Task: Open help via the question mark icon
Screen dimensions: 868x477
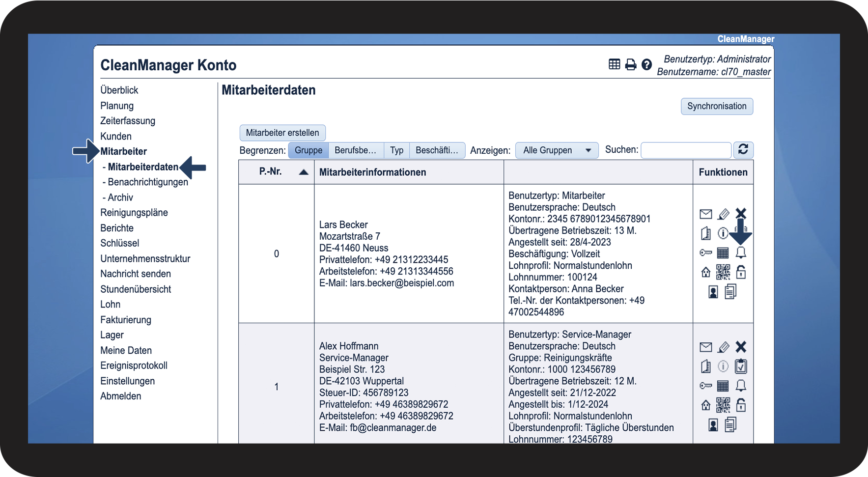Action: [x=647, y=64]
